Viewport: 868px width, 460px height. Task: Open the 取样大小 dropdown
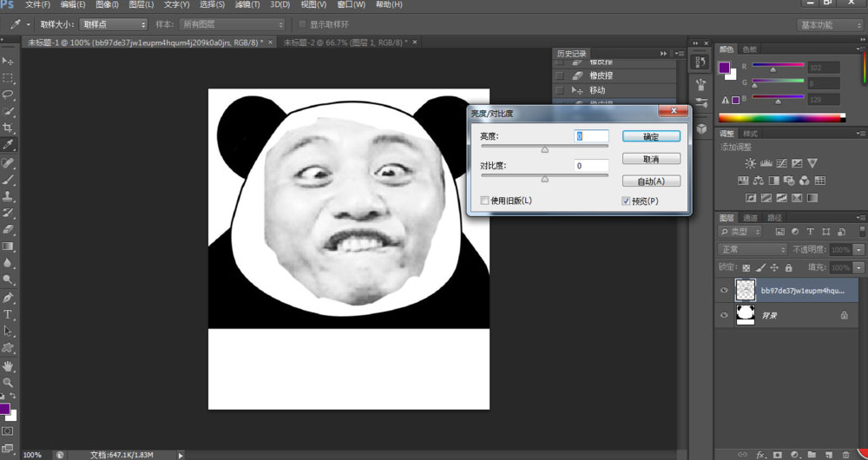pyautogui.click(x=114, y=24)
